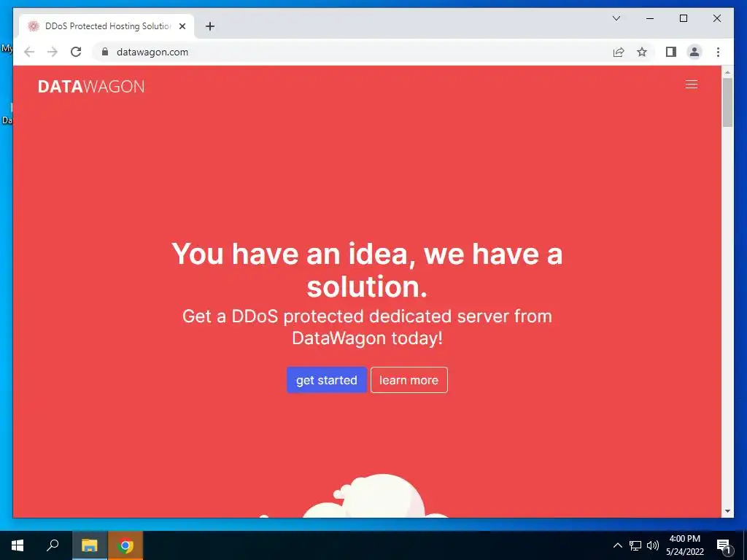Viewport: 747px width, 560px height.
Task: Open File Explorer from the taskbar
Action: [89, 545]
